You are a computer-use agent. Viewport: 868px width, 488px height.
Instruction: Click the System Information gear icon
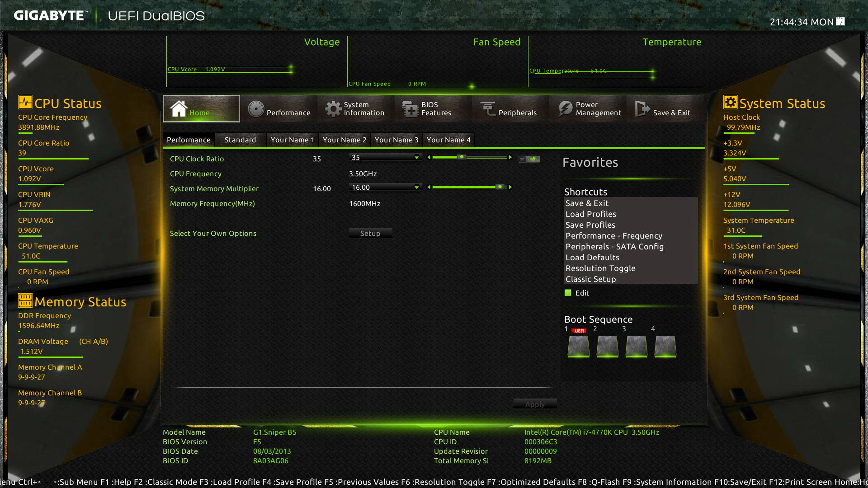tap(333, 109)
